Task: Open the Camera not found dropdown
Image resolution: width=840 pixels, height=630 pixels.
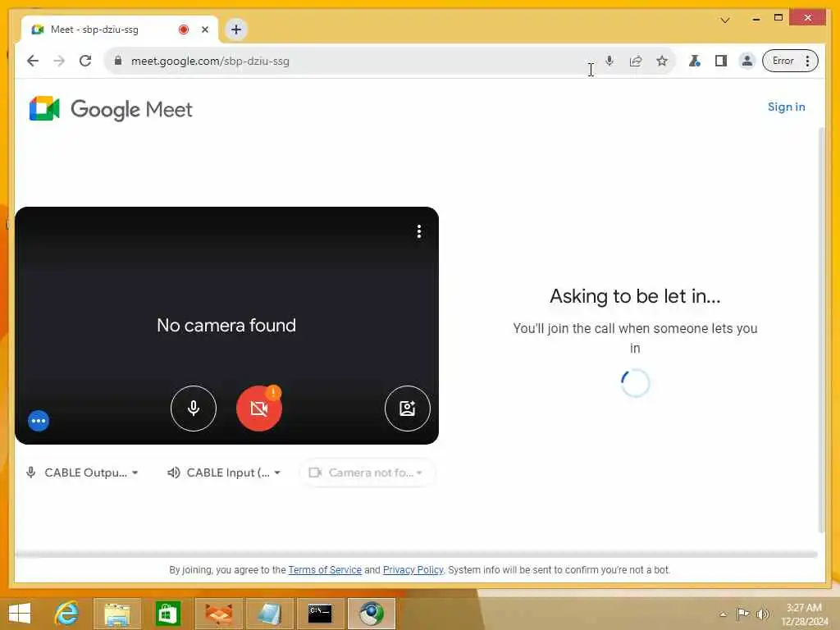Action: [367, 472]
